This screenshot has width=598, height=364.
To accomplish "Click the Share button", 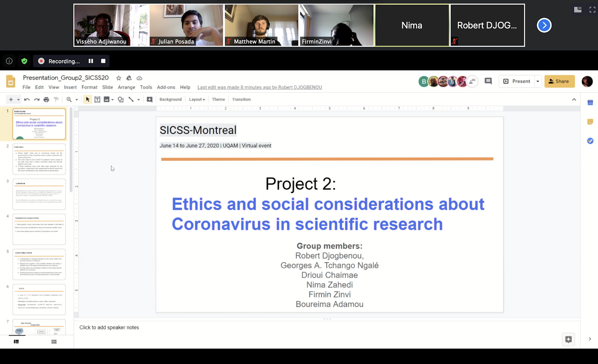I will click(x=560, y=81).
